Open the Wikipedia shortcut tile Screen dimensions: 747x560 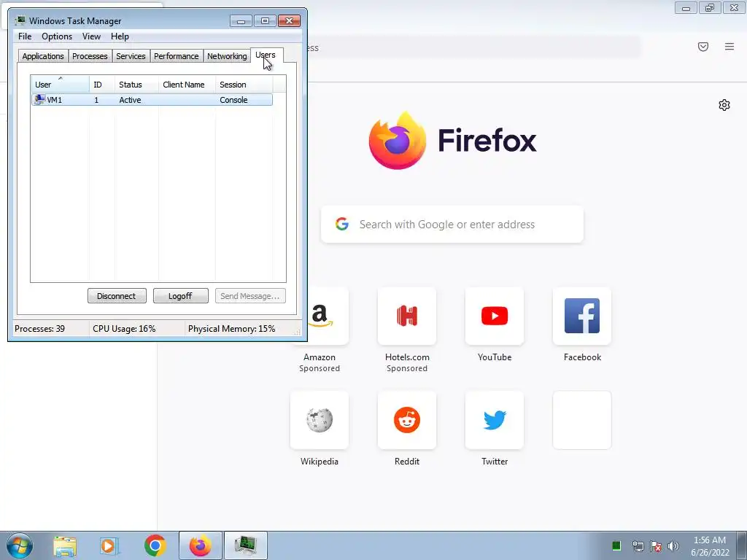320,420
